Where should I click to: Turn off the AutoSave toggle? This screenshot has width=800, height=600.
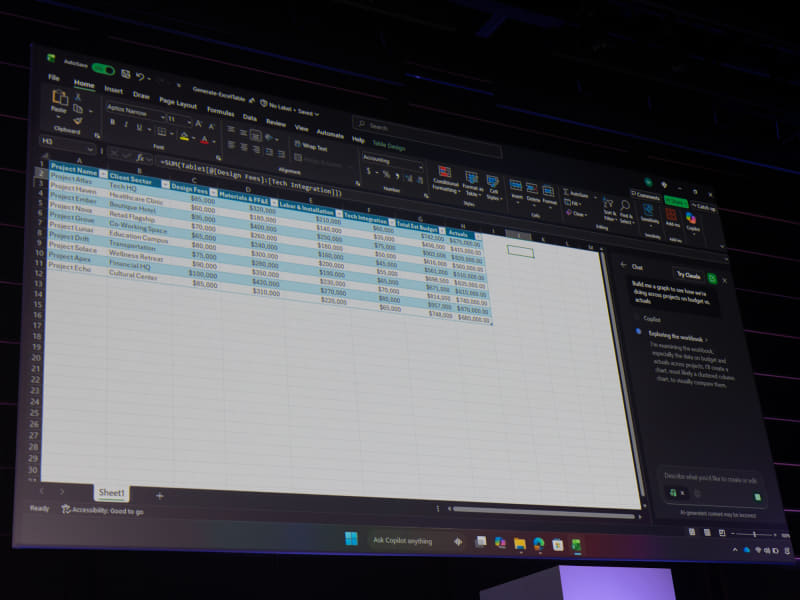tap(101, 67)
